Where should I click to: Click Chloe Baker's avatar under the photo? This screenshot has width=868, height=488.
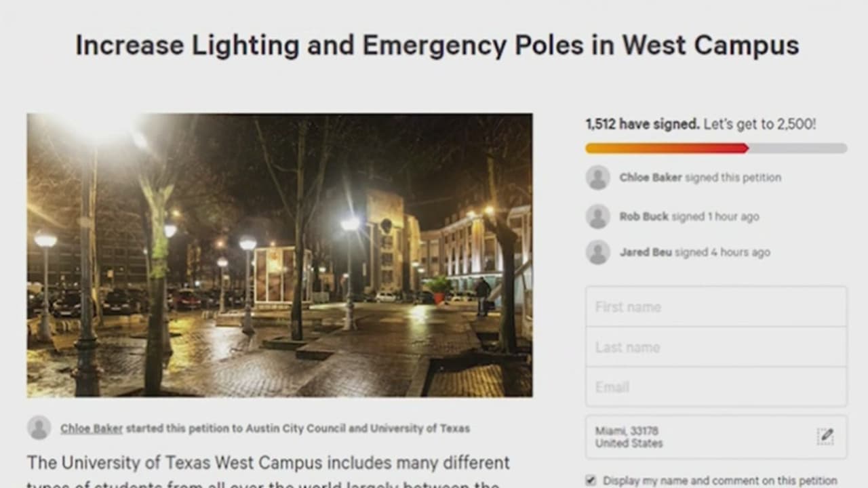coord(39,428)
